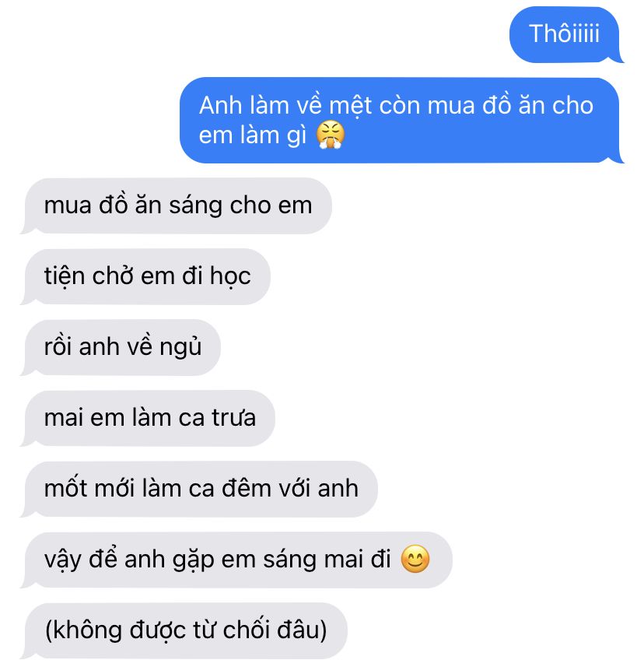Tap the 'mốt mới làm ca đêm với anh' bubble

[x=200, y=489]
